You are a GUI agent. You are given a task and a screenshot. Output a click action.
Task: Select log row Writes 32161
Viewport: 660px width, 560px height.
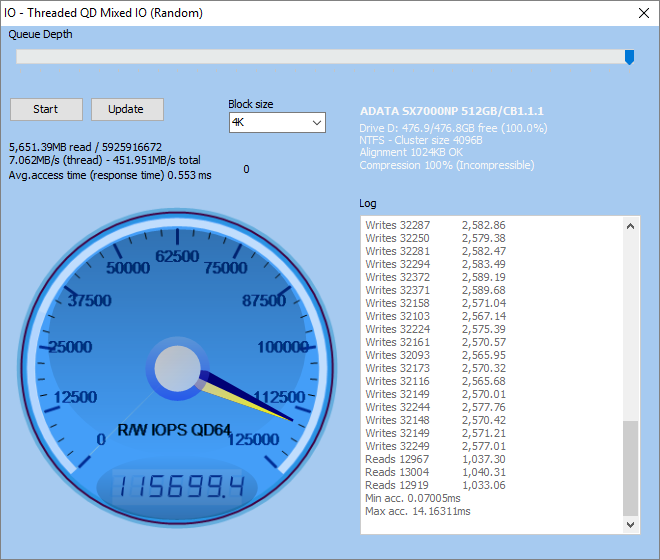tap(435, 342)
